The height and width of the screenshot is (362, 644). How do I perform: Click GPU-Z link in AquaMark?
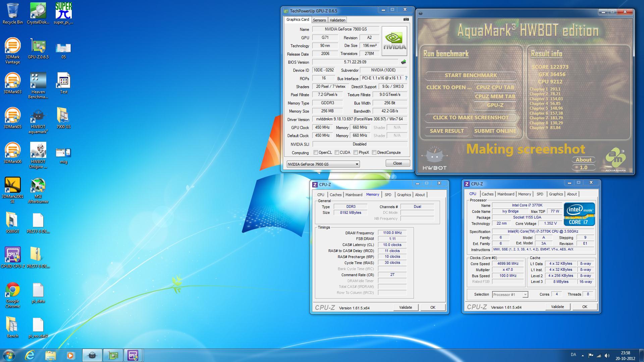495,105
